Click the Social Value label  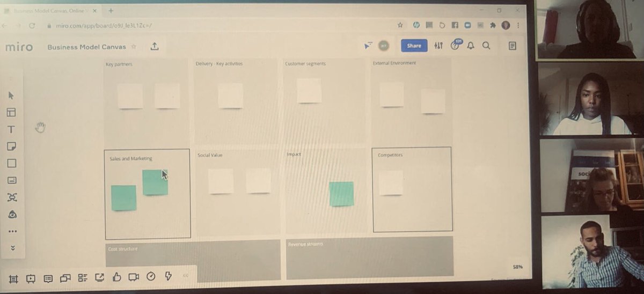click(210, 155)
